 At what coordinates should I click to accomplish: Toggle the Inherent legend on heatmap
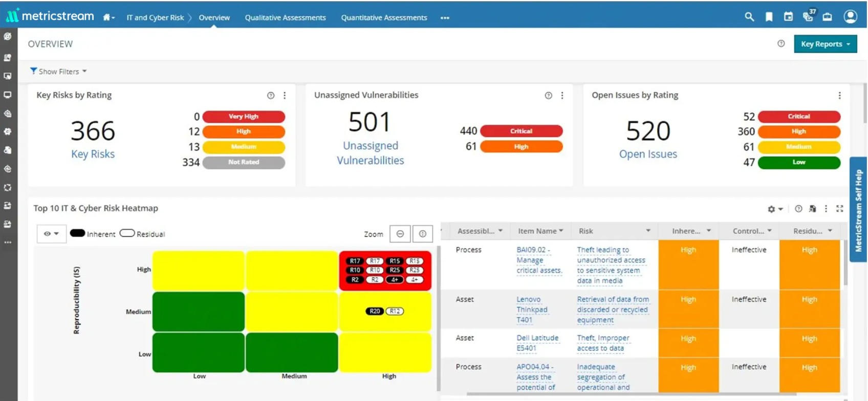point(93,234)
